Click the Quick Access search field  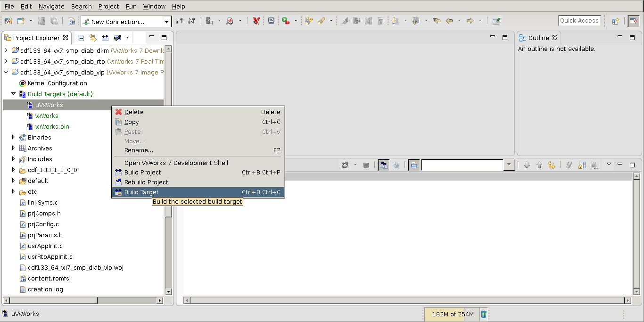click(x=579, y=21)
